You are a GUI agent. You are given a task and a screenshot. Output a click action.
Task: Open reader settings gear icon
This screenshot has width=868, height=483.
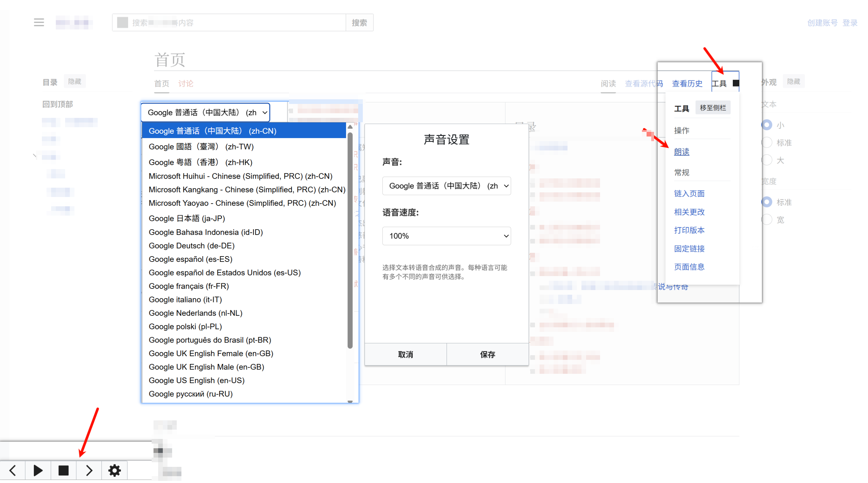[x=114, y=470]
